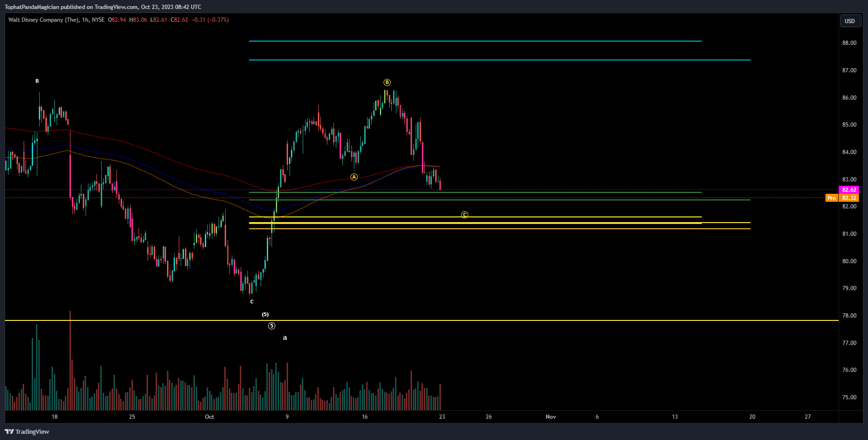Click the 81.00 price axis label

(x=849, y=234)
